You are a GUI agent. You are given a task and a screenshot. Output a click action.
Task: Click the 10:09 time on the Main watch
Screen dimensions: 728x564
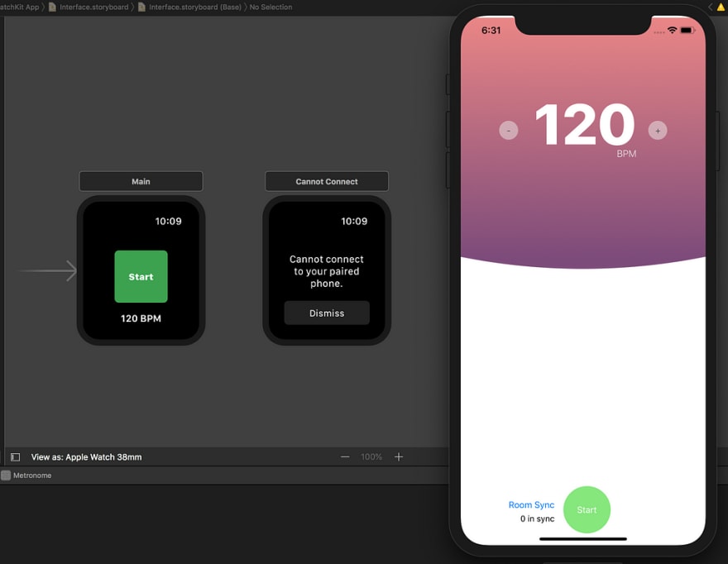coord(169,222)
